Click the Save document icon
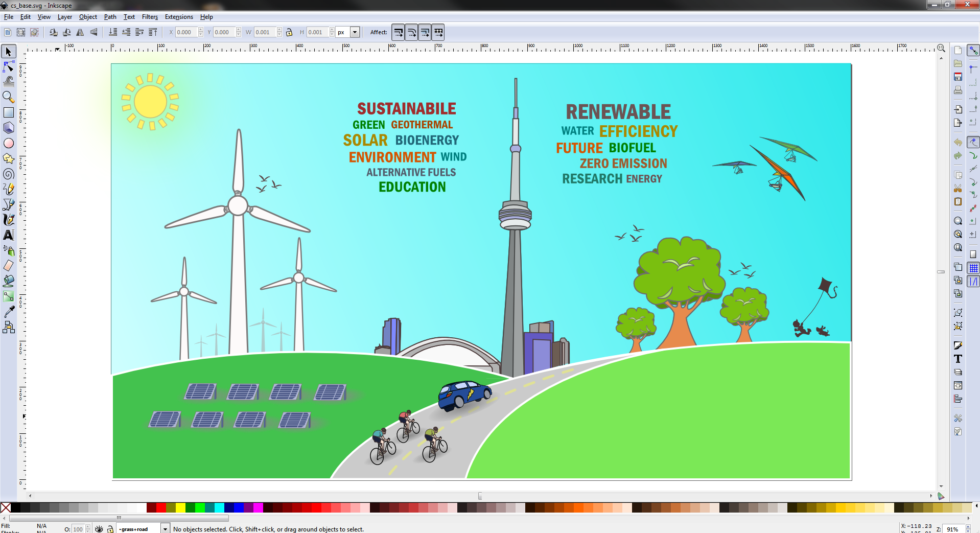The height and width of the screenshot is (533, 980). coord(958,77)
